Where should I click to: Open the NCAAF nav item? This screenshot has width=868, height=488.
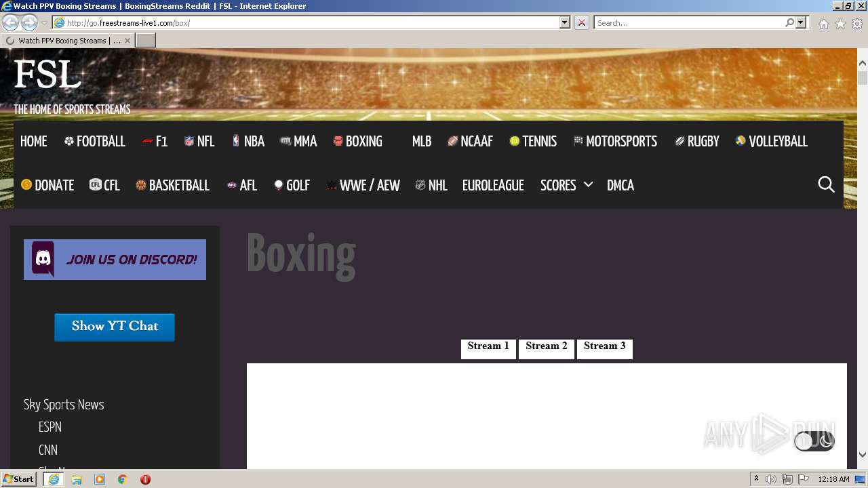tap(470, 142)
